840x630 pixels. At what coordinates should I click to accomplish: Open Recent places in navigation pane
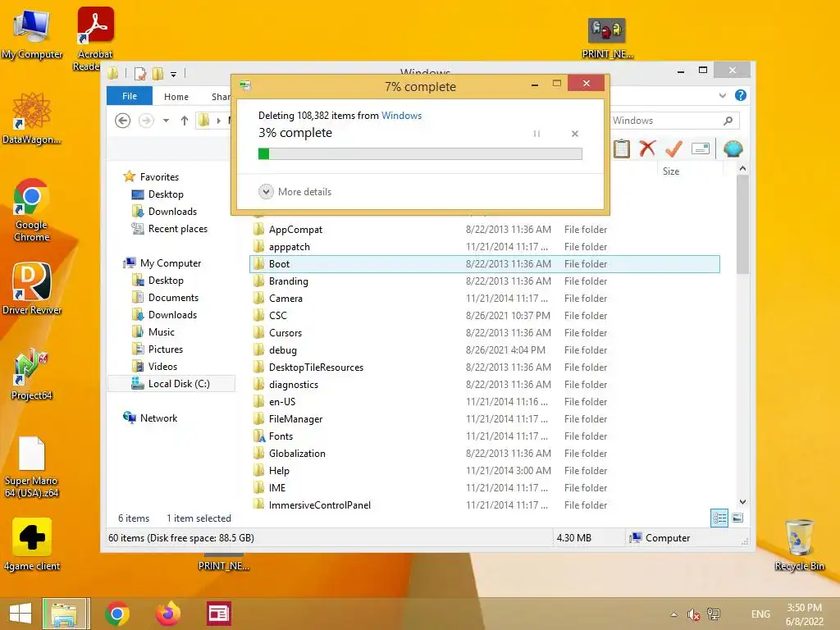[x=177, y=229]
